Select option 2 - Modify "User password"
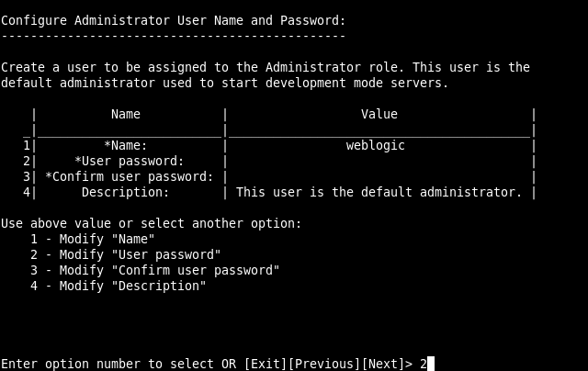The height and width of the screenshot is (371, 588). [126, 254]
